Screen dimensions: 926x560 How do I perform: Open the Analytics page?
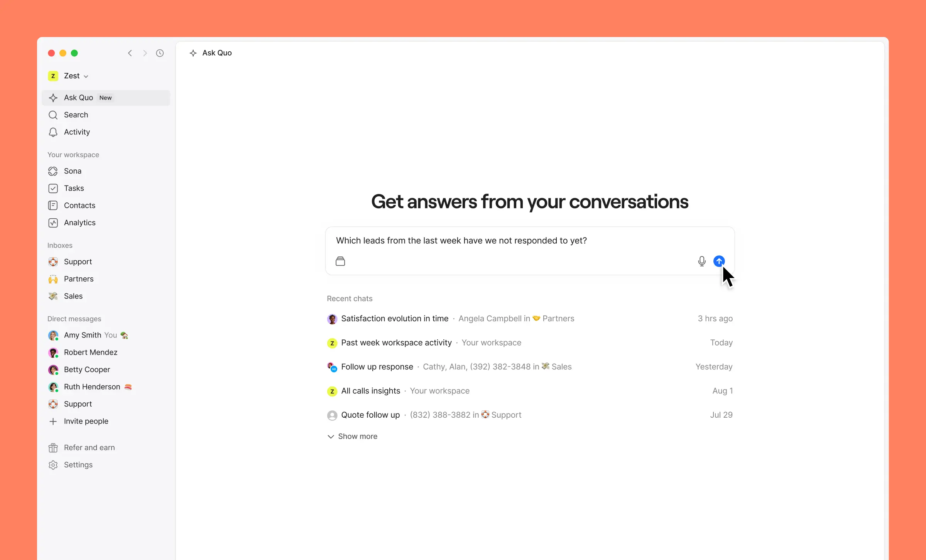coord(106,223)
